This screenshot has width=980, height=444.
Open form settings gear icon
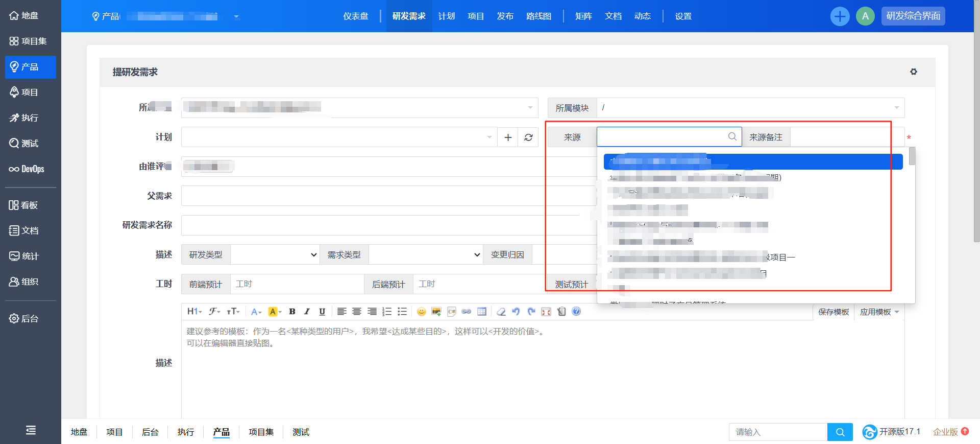[x=914, y=72]
